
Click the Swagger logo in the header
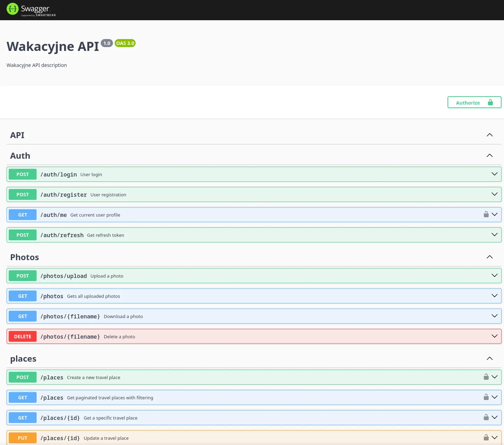[31, 9]
